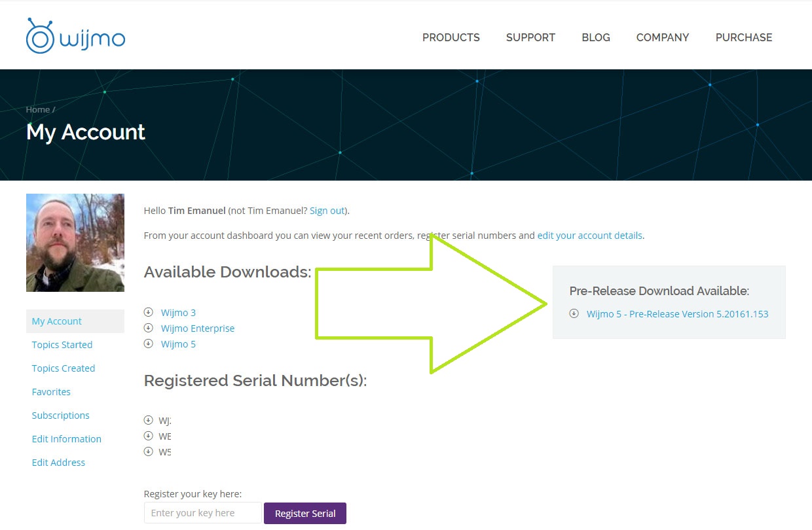Screen dimensions: 812x530
Task: Open the Support menu
Action: (530, 37)
